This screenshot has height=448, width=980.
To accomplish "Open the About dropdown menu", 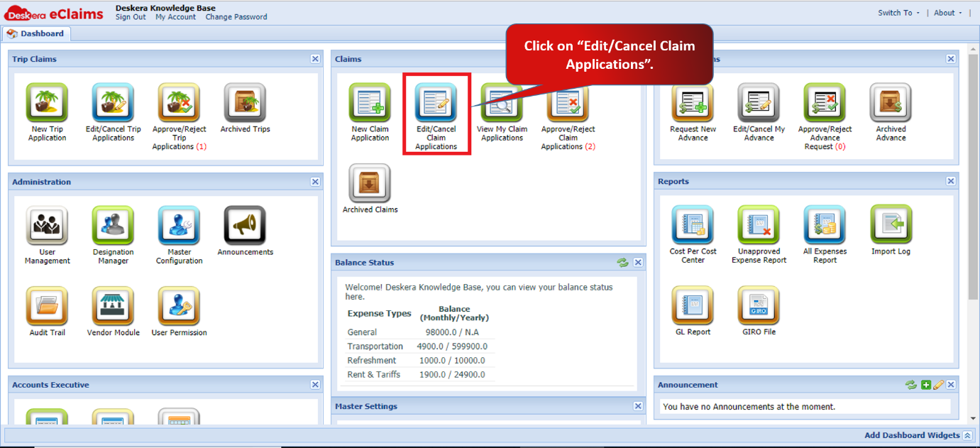I will point(947,13).
